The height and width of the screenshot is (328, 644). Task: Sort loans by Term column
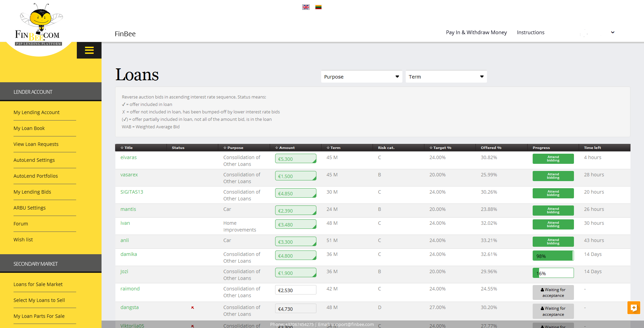click(333, 148)
